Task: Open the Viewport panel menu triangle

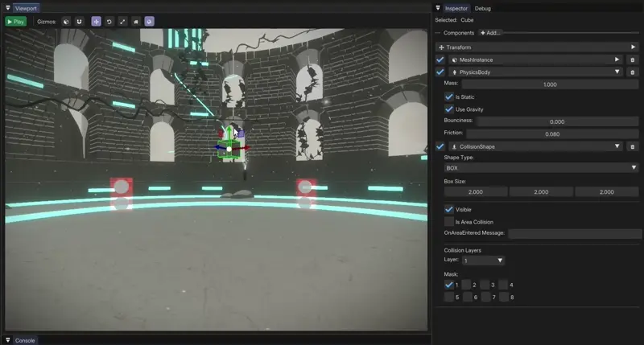Action: pyautogui.click(x=7, y=8)
